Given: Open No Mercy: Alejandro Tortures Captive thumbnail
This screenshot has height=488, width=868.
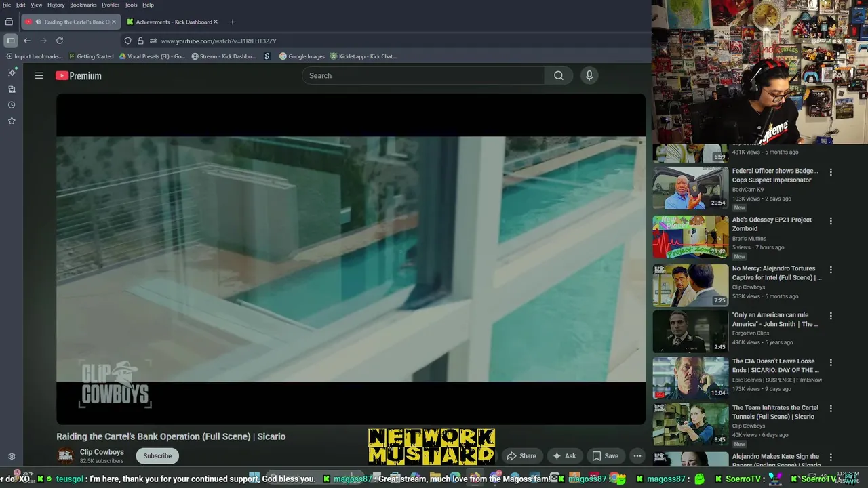Looking at the screenshot, I should (x=690, y=286).
